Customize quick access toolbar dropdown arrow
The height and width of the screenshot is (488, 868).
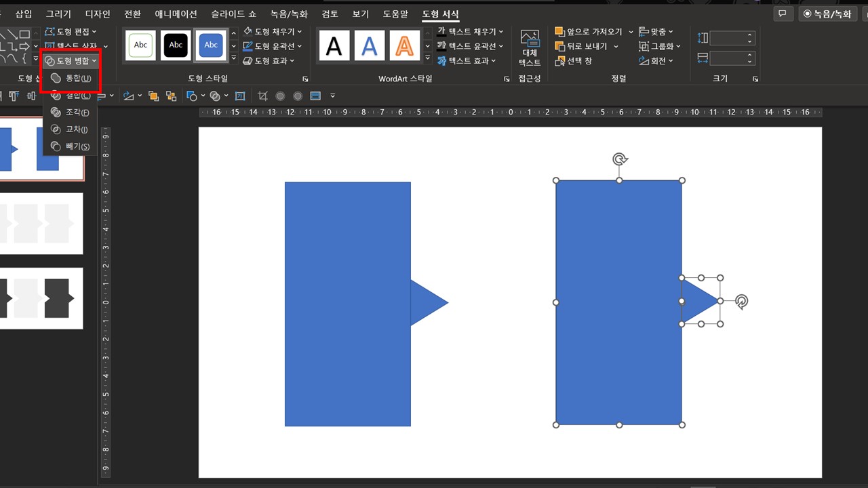[333, 96]
